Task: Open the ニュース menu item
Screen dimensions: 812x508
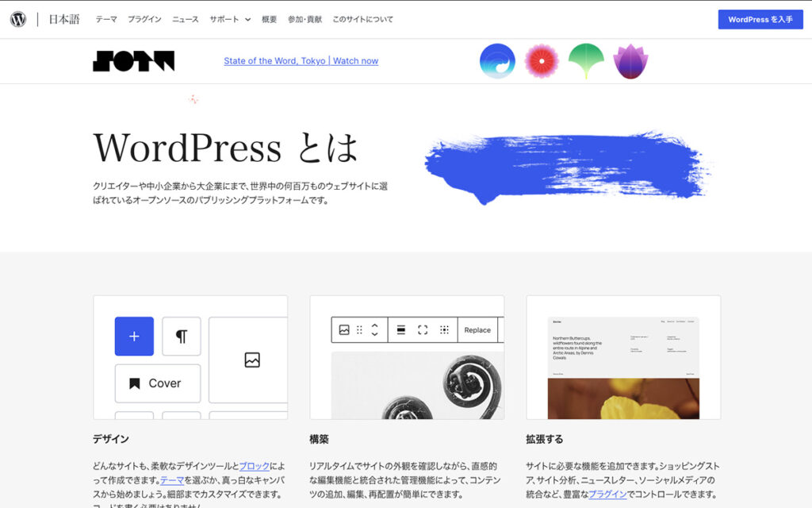Action: pyautogui.click(x=186, y=19)
